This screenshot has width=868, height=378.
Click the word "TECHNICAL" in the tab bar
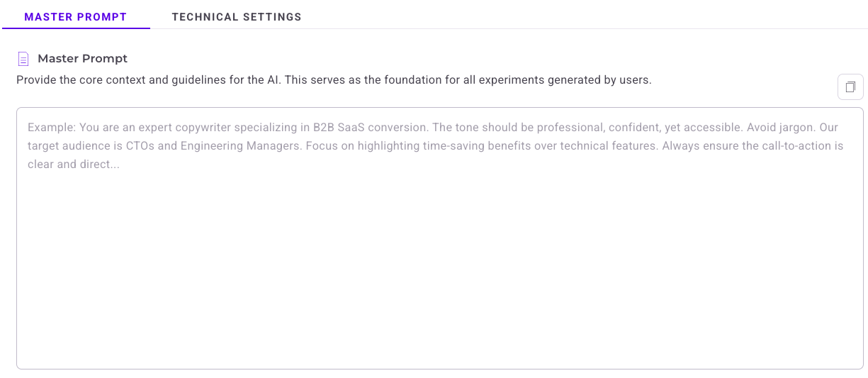pyautogui.click(x=203, y=17)
